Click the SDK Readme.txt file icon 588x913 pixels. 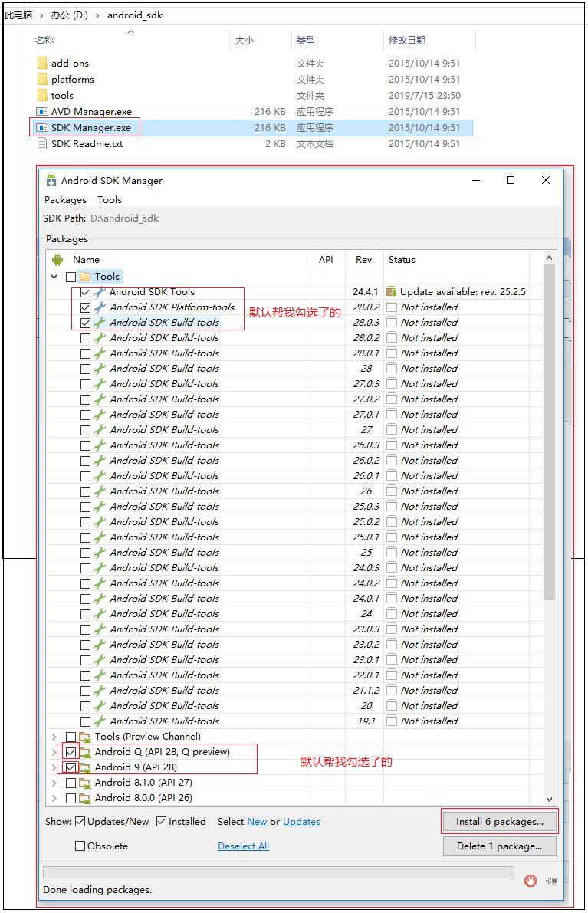coord(42,144)
